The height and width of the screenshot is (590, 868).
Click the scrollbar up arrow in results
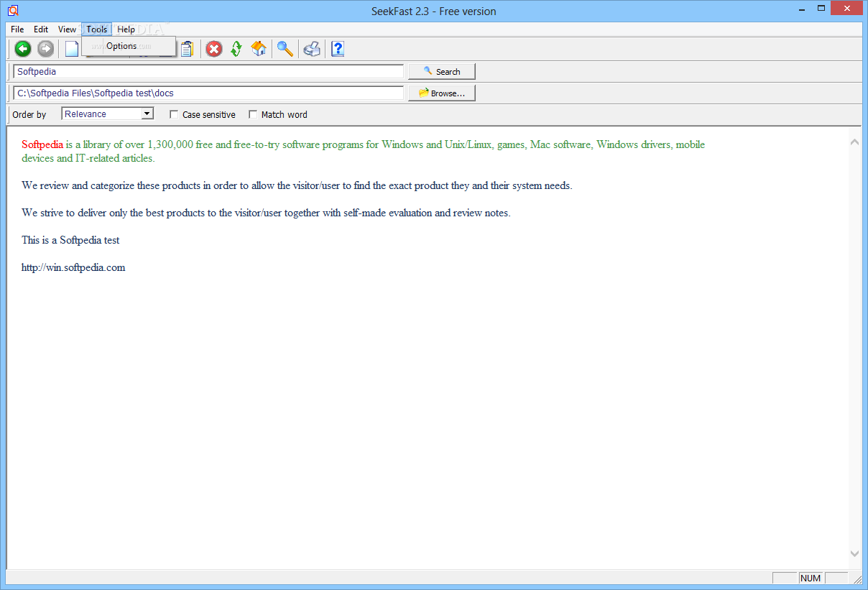click(x=854, y=142)
